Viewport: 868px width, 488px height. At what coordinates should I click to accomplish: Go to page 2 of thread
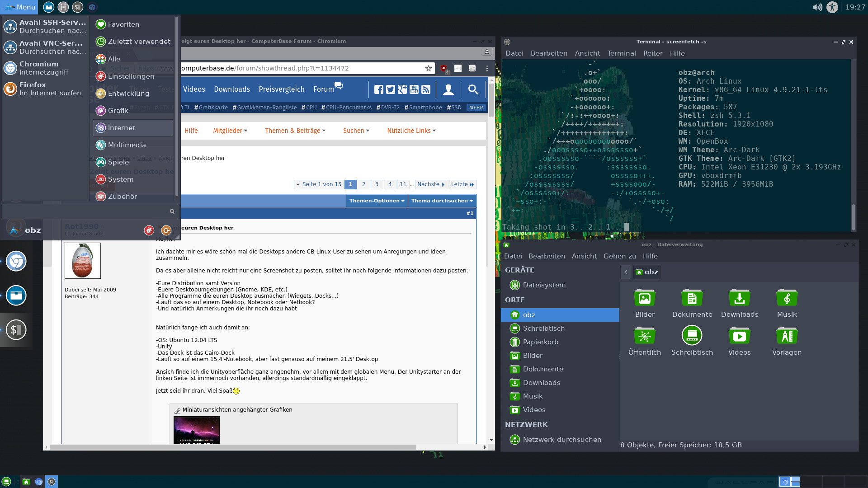(x=363, y=184)
